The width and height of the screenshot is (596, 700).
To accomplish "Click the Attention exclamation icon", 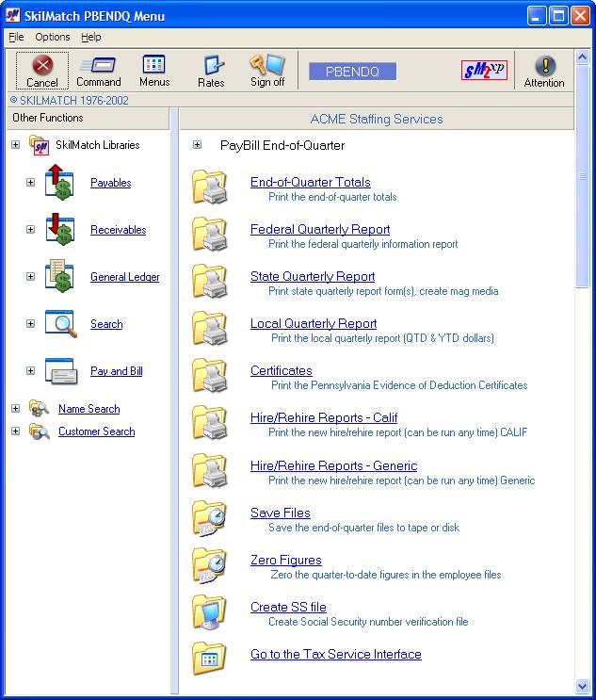I will pos(545,66).
